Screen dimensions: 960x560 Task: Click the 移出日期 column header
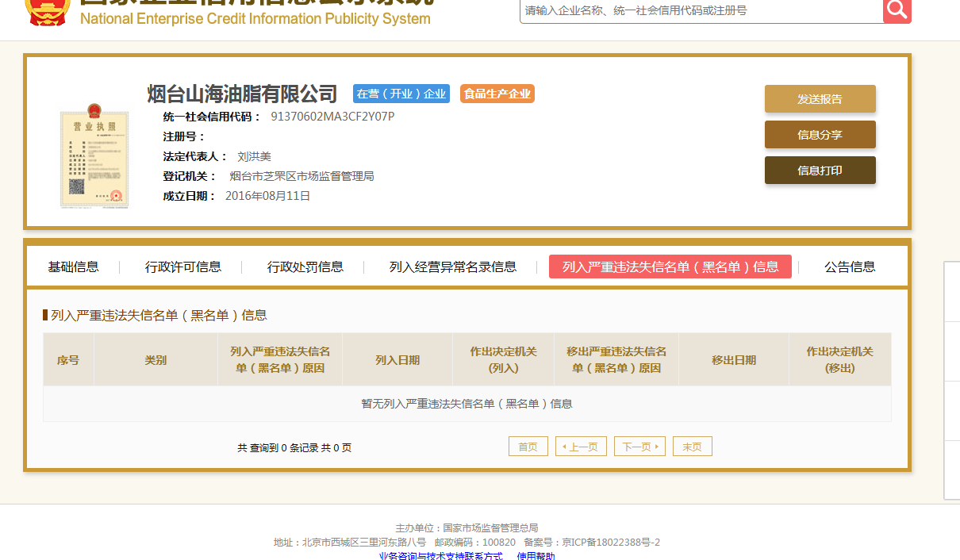coord(734,359)
